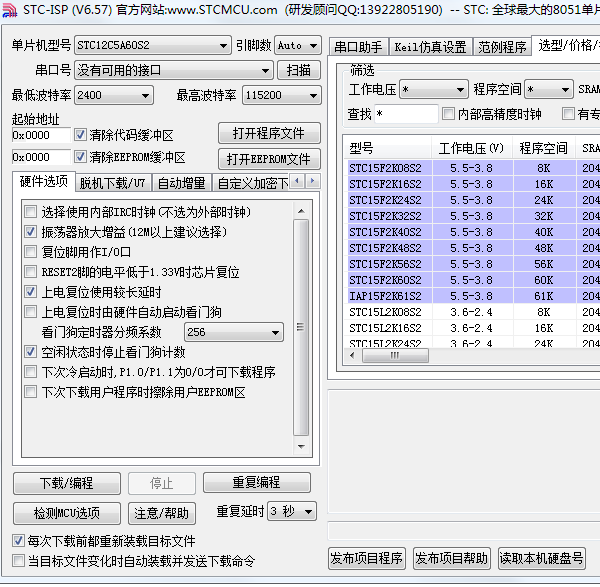Click the 查找 search field
The height and width of the screenshot is (587, 600).
(x=406, y=114)
